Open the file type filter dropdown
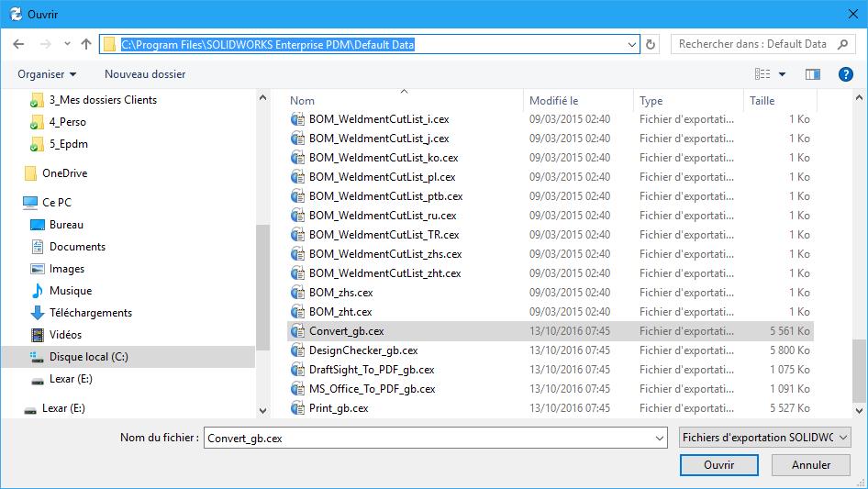The width and height of the screenshot is (868, 489). [x=764, y=438]
